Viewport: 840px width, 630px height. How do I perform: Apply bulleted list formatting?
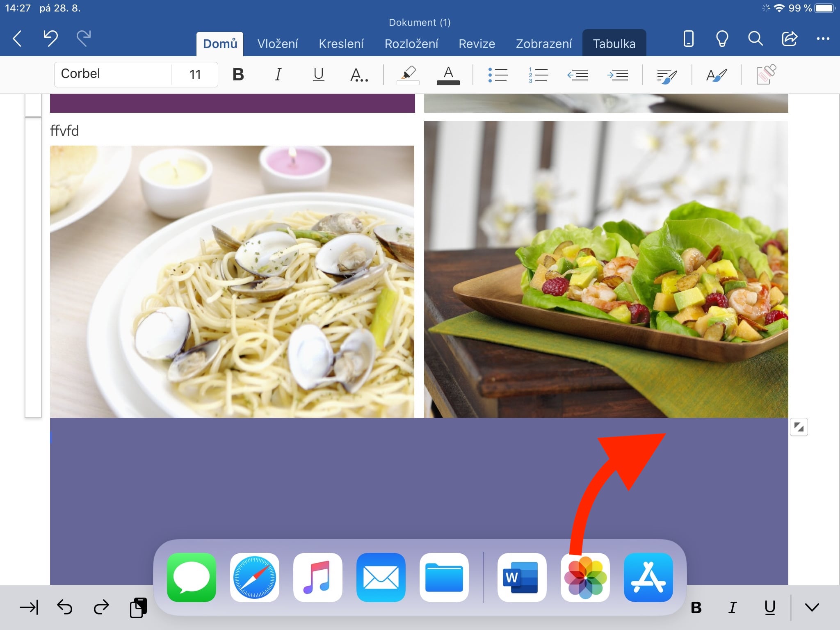[x=498, y=75]
